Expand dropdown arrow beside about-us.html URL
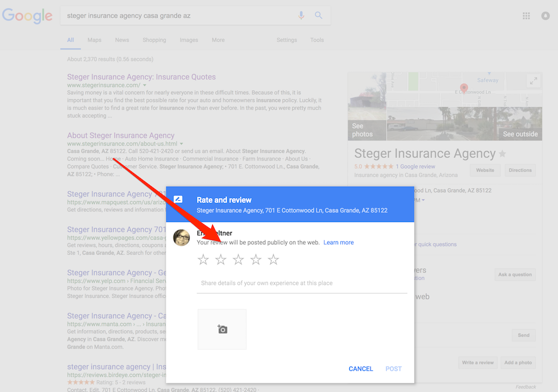 (181, 144)
